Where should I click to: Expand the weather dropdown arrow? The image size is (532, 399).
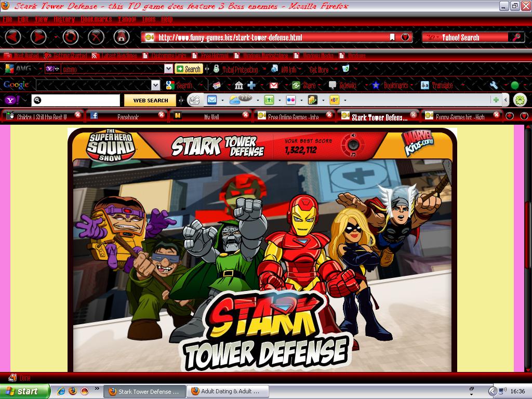click(x=258, y=100)
